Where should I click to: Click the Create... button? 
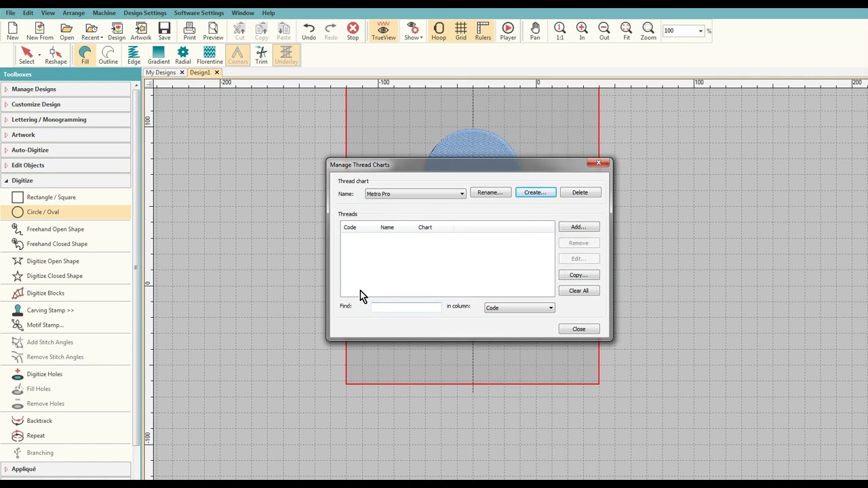click(x=536, y=192)
